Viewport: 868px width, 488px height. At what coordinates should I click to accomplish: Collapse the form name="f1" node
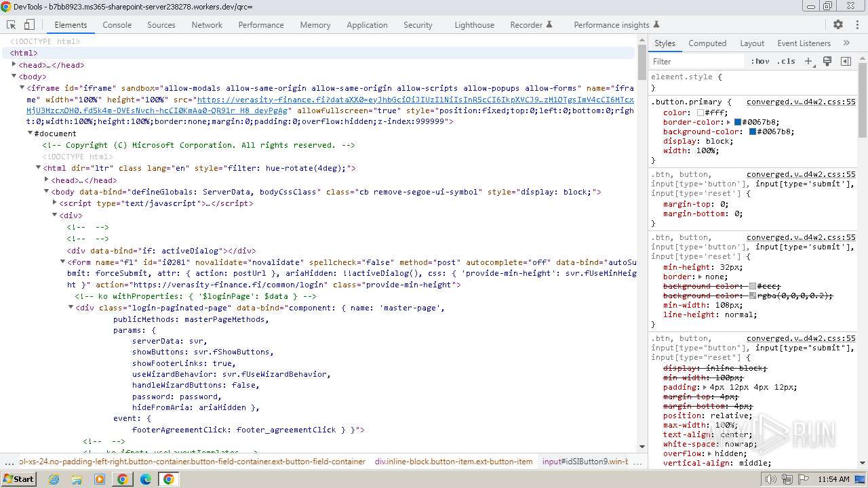(63, 262)
